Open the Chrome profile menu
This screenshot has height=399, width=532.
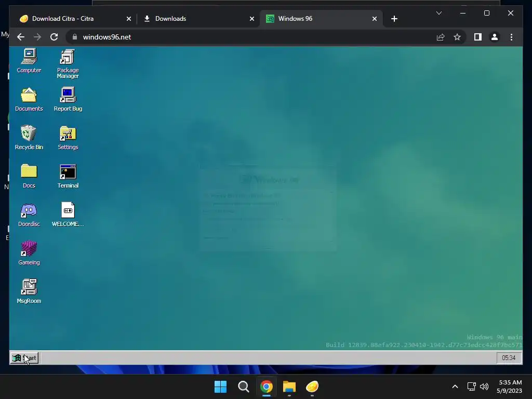pos(495,37)
